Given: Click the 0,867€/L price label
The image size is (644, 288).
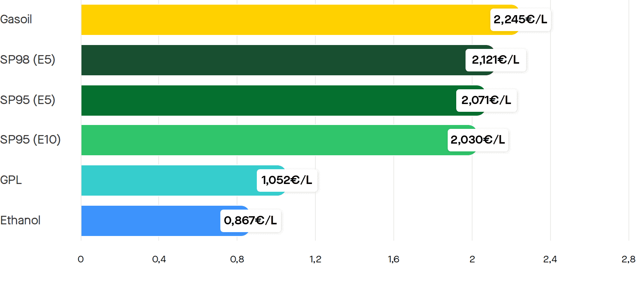Looking at the screenshot, I should point(251,220).
